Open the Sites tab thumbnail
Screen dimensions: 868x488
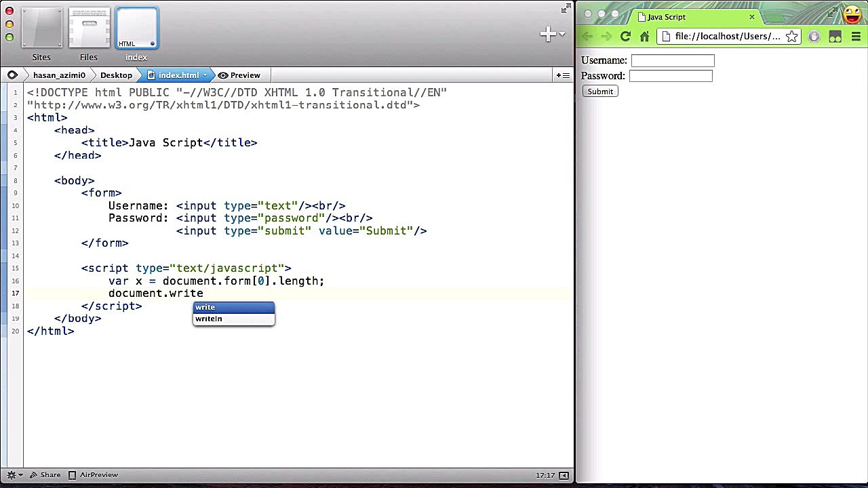point(41,28)
